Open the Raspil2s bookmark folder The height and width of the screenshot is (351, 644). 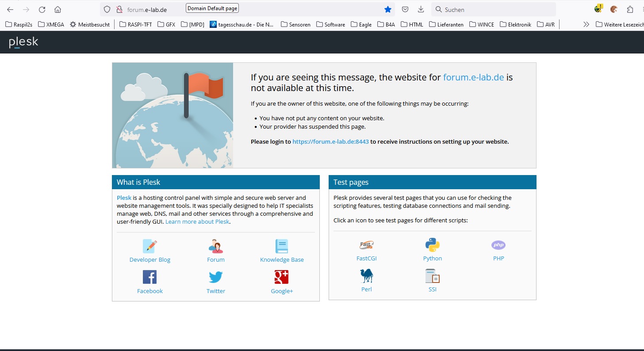(19, 24)
